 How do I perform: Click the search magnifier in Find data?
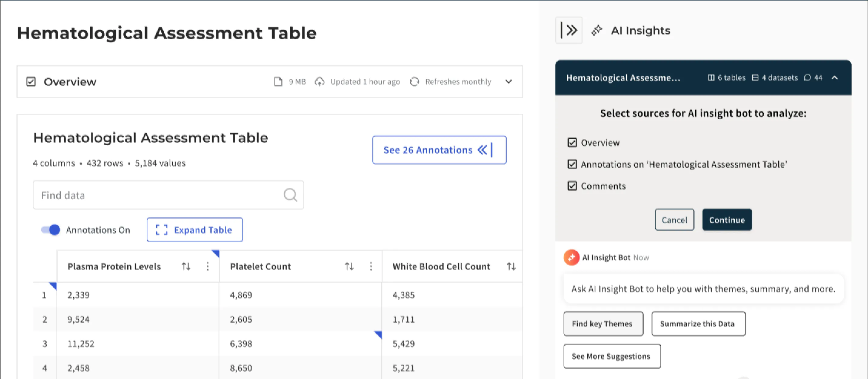click(290, 195)
